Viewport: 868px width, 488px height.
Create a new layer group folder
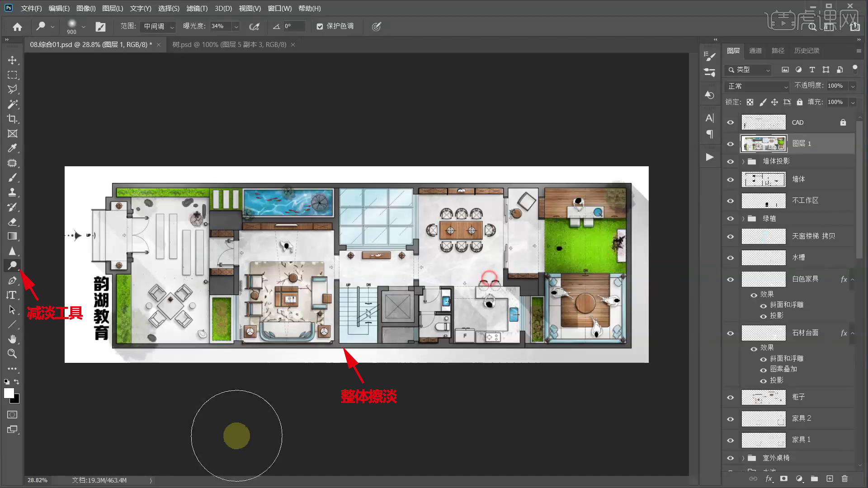click(814, 479)
